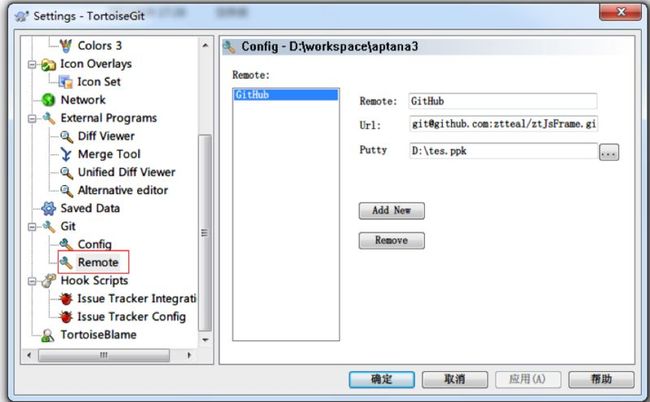This screenshot has height=402, width=650.
Task: Select GitHub in the remote list
Action: (286, 95)
